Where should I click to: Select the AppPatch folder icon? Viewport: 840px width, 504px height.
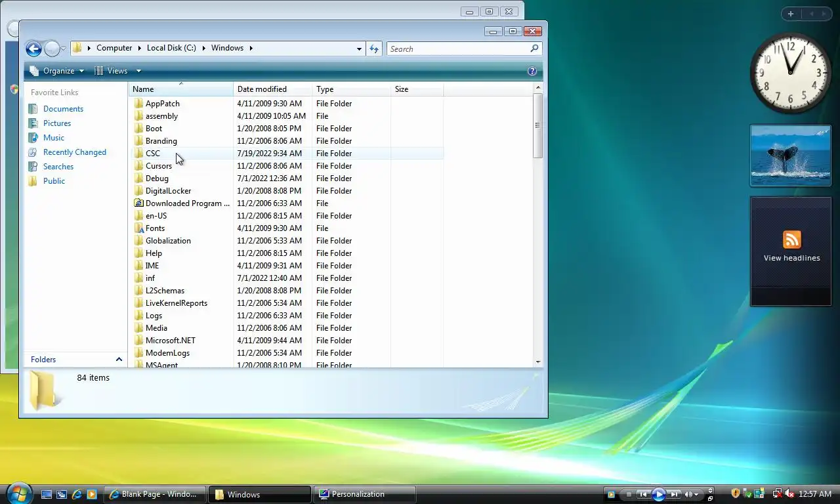(138, 104)
